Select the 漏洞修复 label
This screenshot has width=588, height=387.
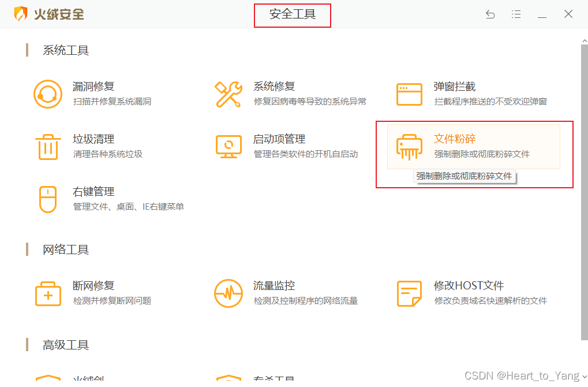click(93, 86)
